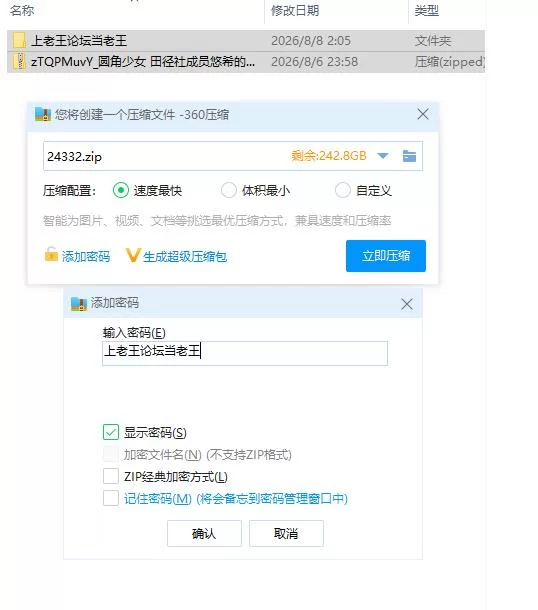Sort files by 名称 column header
Image resolution: width=538 pixels, height=610 pixels.
point(22,11)
